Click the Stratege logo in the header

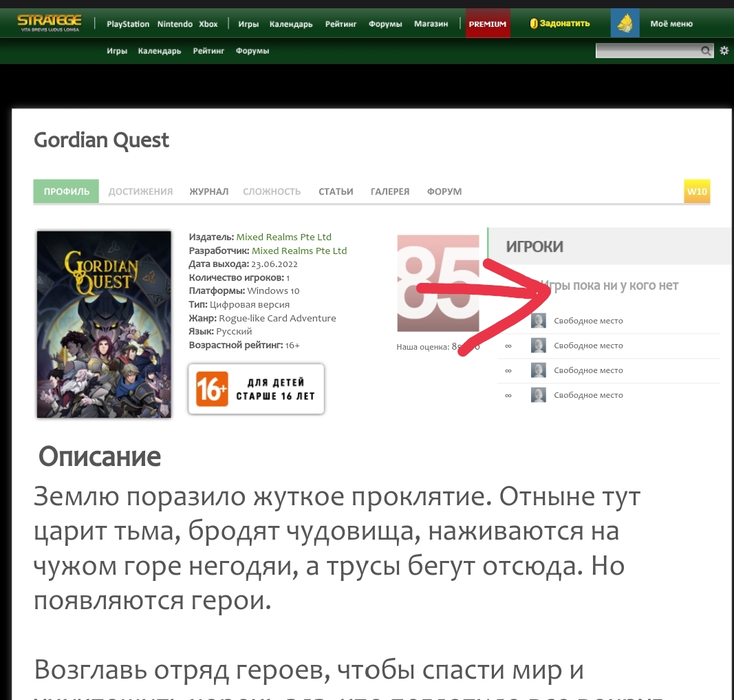pos(49,23)
